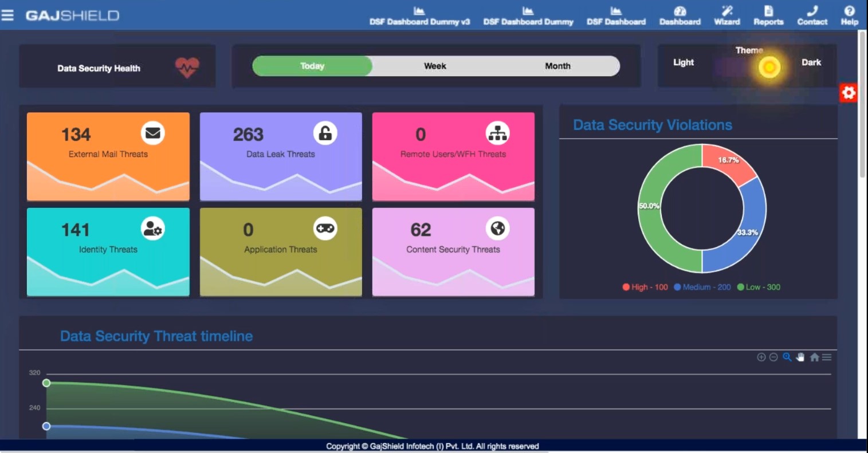Image resolution: width=868 pixels, height=453 pixels.
Task: Click the Remote Users/WFH network icon
Action: tap(497, 133)
